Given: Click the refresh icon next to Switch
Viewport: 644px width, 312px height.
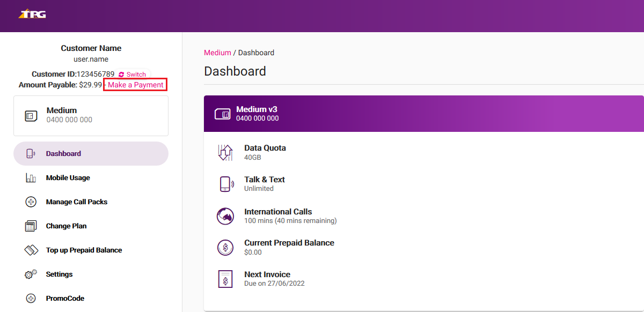Looking at the screenshot, I should coord(120,74).
